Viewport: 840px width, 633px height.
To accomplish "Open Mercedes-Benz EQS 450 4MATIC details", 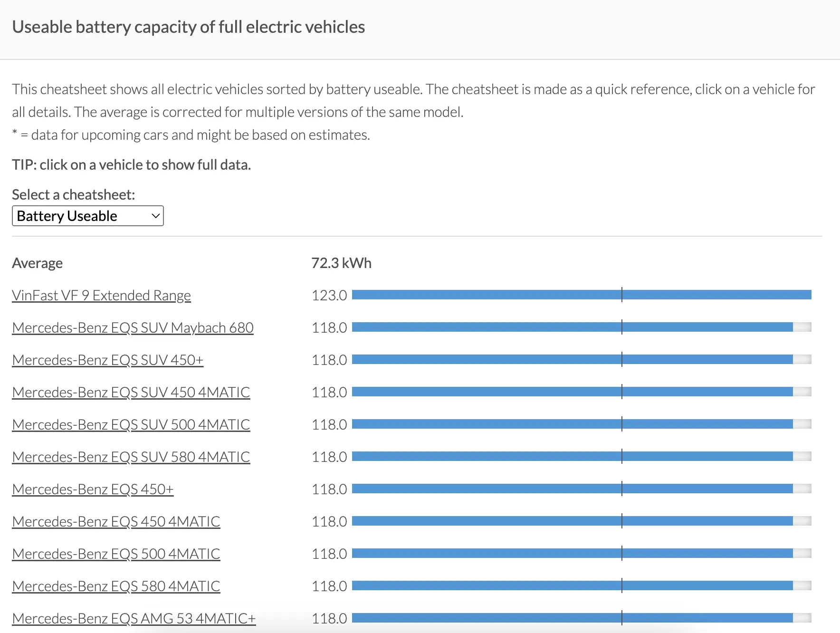I will pos(116,521).
